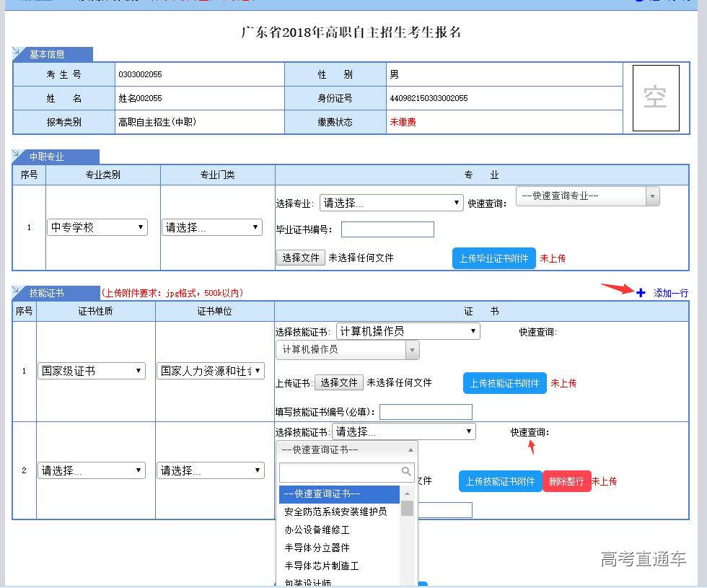This screenshot has height=588, width=707.
Task: Click the blue plus icon to add row
Action: click(641, 293)
